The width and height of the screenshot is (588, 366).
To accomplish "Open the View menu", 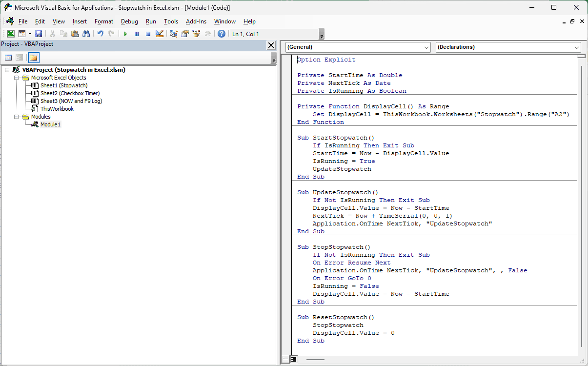I will pos(59,21).
